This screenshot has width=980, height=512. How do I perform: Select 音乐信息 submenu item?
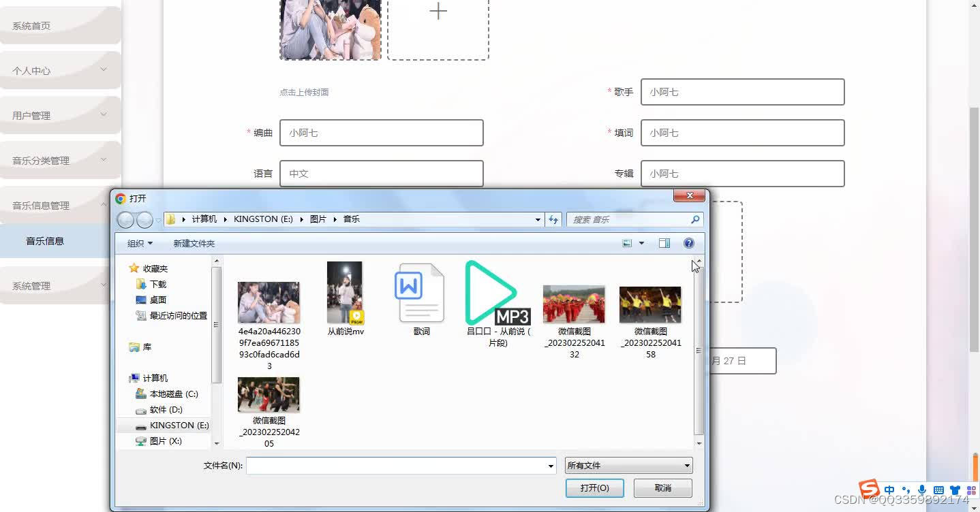click(x=55, y=241)
